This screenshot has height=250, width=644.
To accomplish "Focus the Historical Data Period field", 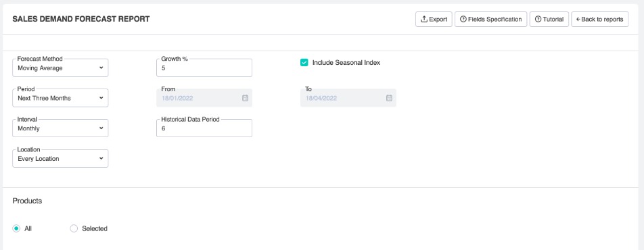I will [204, 128].
